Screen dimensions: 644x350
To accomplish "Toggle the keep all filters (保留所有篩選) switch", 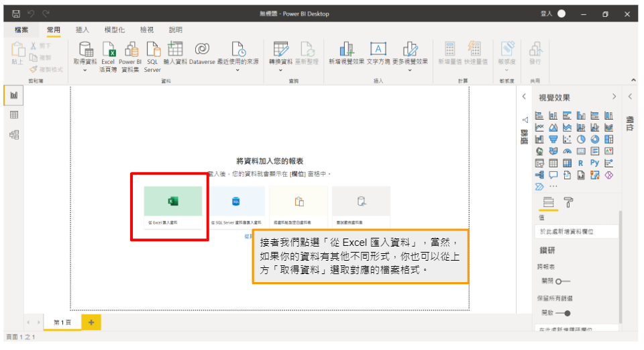I will click(x=563, y=314).
